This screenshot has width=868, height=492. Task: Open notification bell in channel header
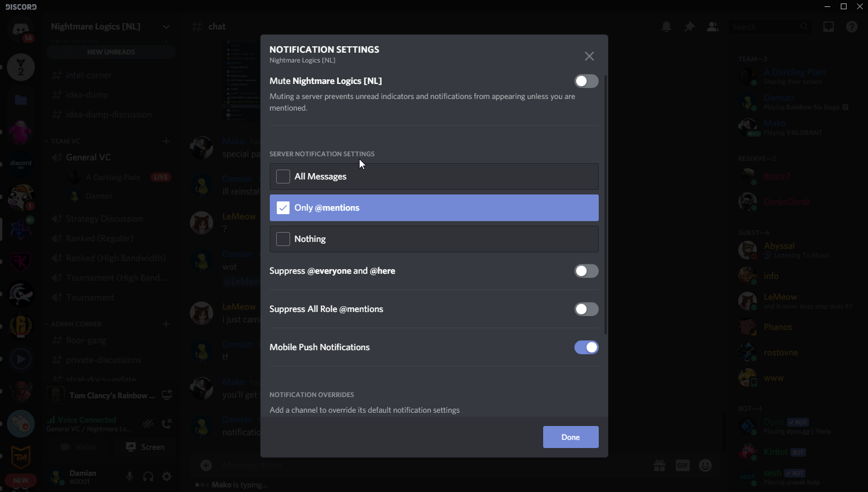(666, 27)
